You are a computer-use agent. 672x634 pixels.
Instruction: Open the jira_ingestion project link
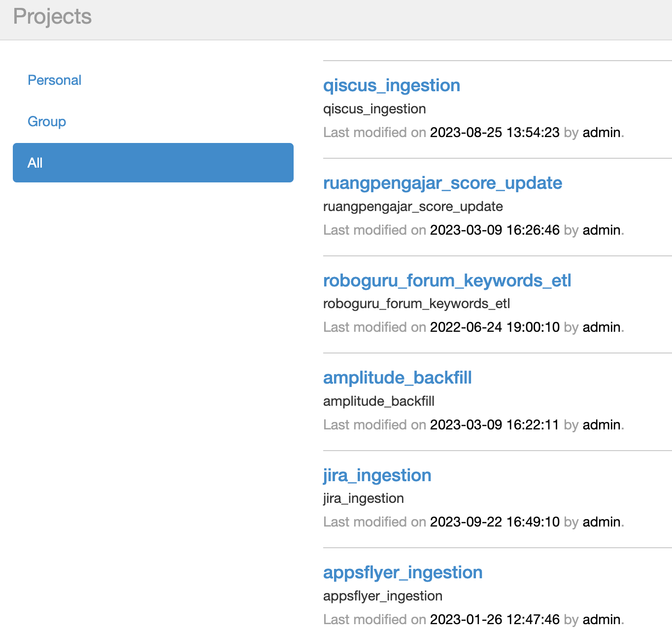377,475
